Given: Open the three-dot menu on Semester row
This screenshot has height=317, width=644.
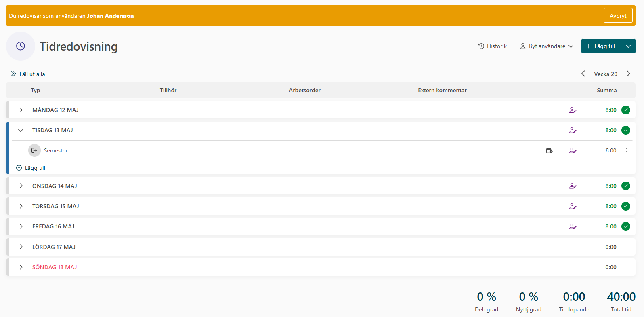Looking at the screenshot, I should [x=626, y=150].
